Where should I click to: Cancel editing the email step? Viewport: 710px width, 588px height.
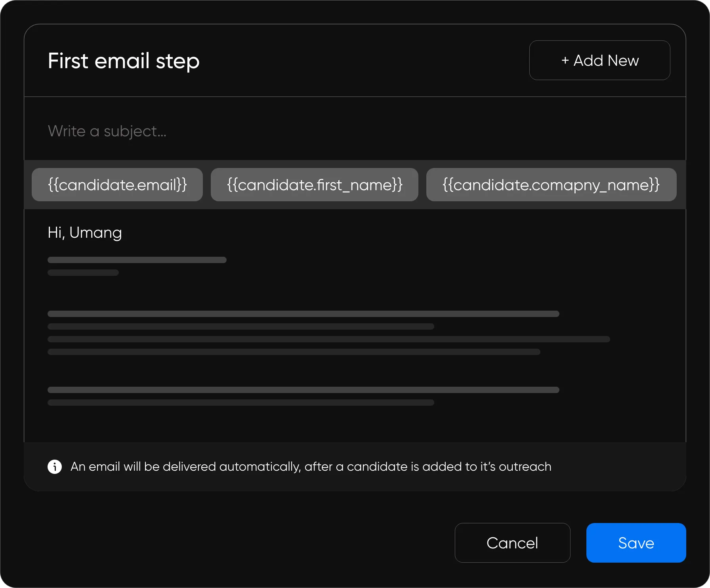pos(512,543)
